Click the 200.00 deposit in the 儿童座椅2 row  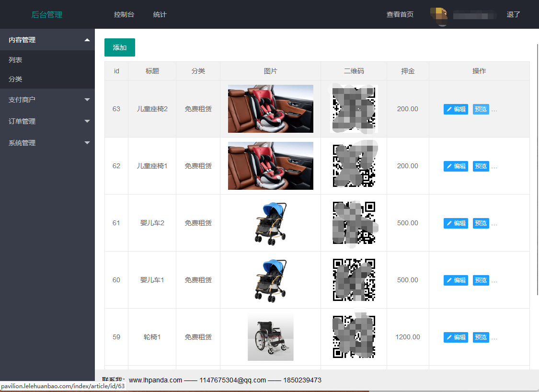point(408,109)
